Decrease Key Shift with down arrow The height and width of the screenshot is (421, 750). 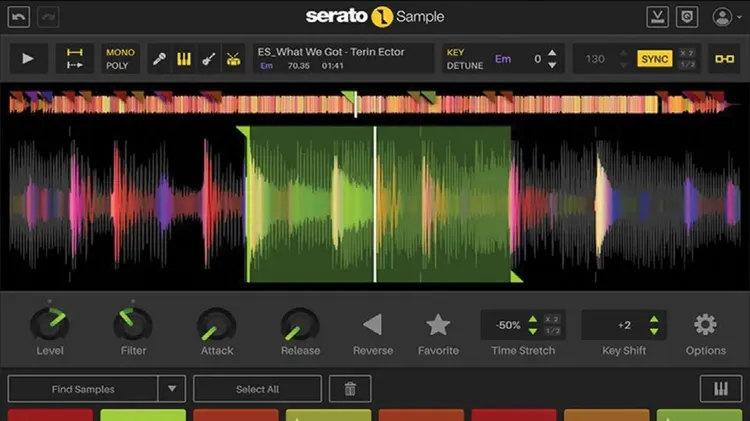(654, 331)
